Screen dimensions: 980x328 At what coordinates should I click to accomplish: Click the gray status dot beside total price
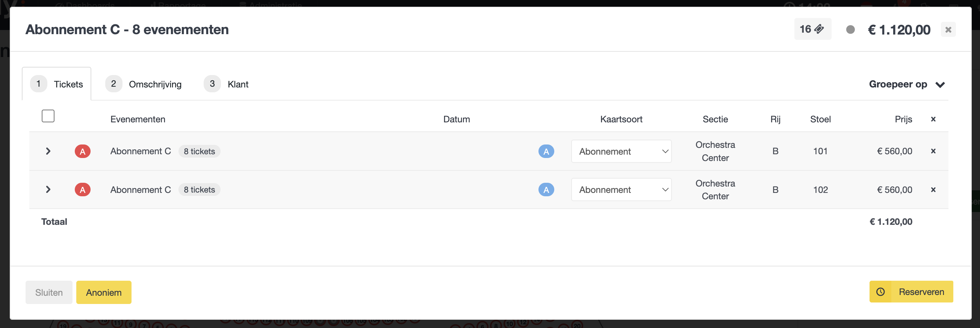[850, 30]
